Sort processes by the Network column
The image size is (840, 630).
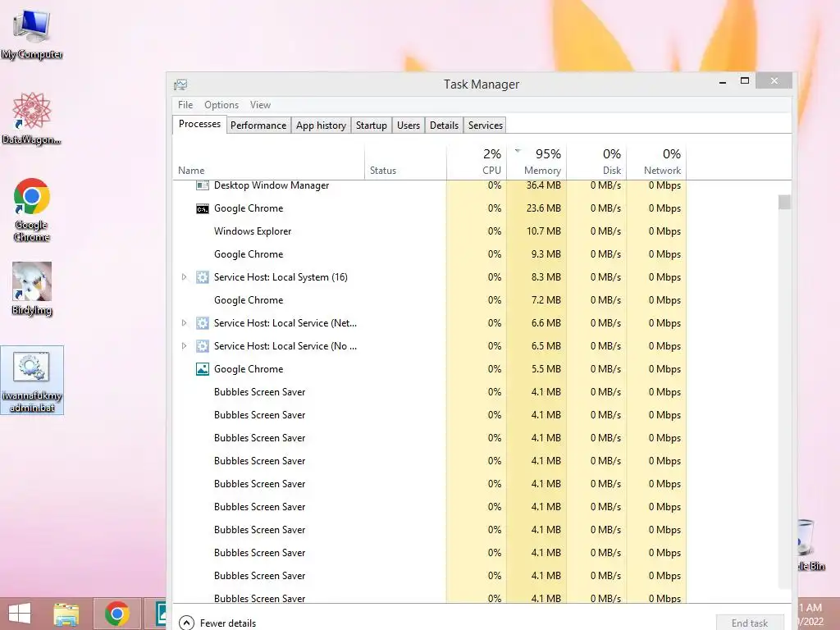656,162
